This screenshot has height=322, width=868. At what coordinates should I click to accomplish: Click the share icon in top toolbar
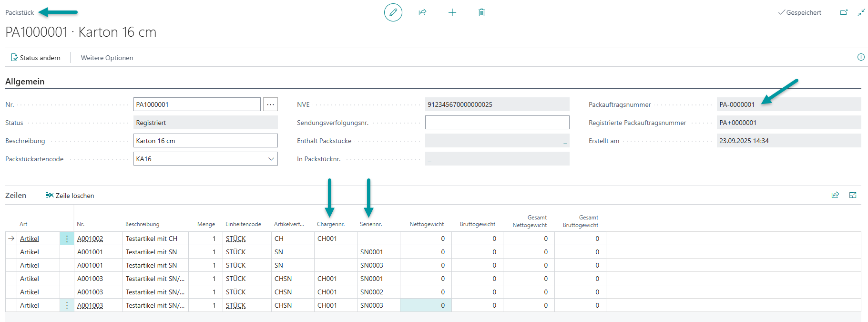pyautogui.click(x=422, y=12)
